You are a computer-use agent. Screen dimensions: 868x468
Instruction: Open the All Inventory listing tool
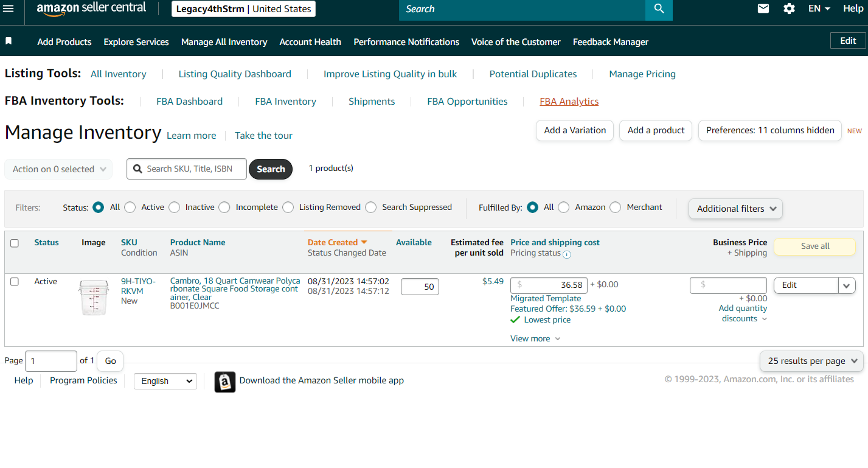point(119,74)
